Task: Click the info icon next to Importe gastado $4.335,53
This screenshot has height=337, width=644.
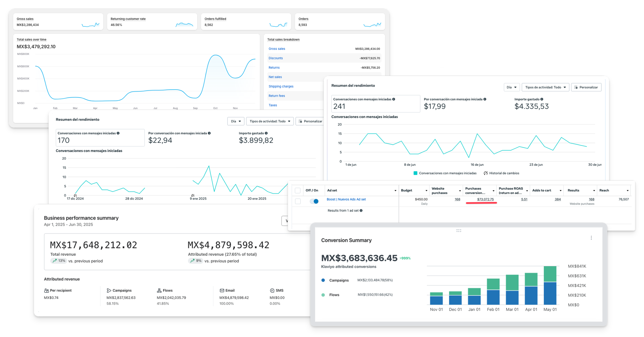Action: click(x=542, y=99)
